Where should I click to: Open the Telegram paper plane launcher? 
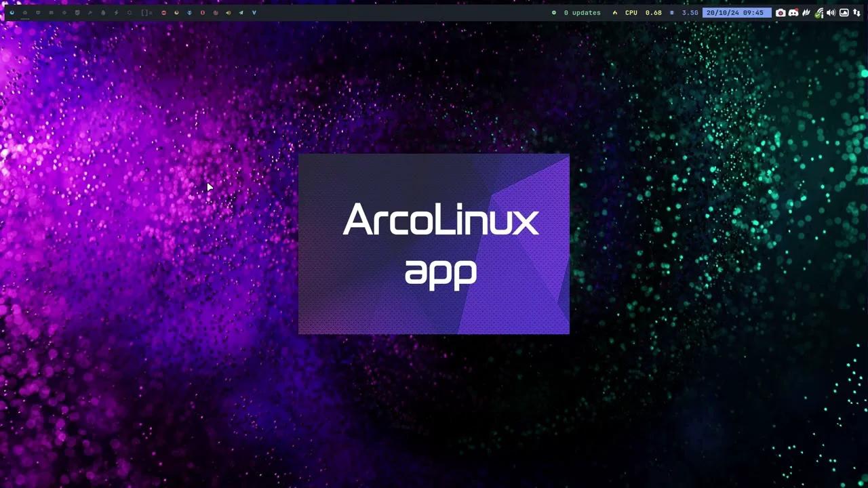241,13
